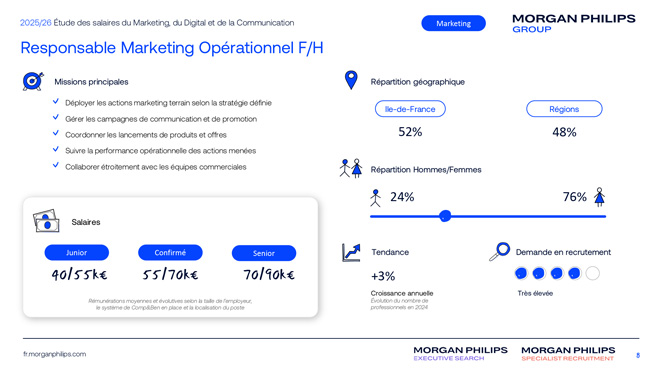Select the Ile-de-France region pill
660x370 pixels.
click(x=410, y=109)
